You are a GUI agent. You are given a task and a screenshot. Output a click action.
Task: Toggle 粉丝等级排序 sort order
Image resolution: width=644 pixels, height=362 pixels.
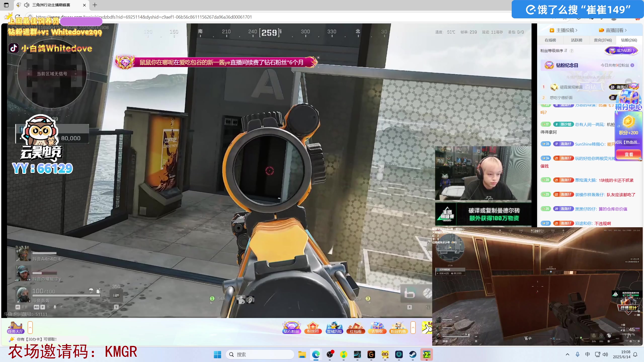pos(554,51)
